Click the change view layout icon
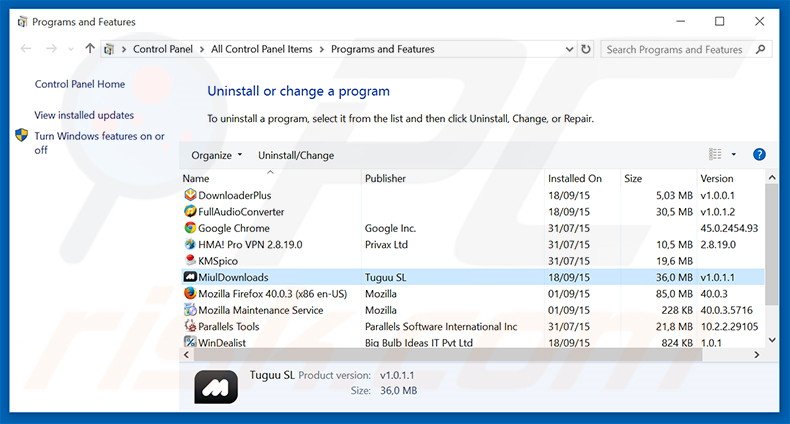Screen dimensions: 790x424 [x=715, y=154]
